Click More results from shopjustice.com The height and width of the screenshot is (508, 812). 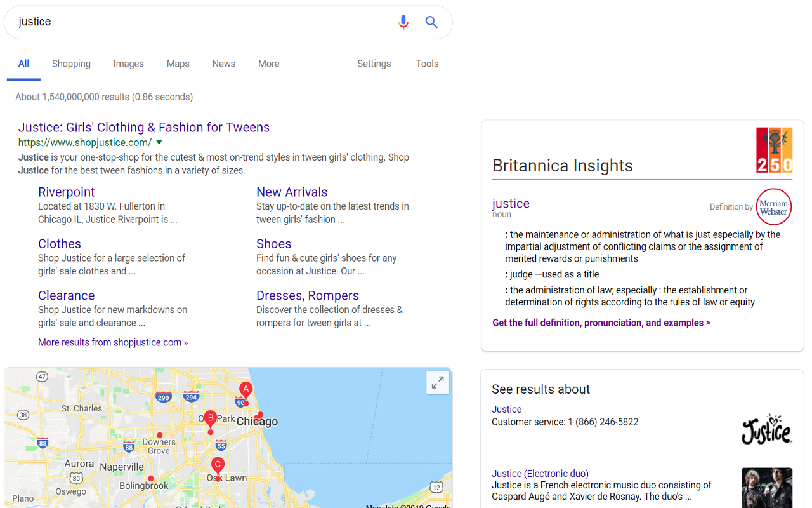(x=113, y=342)
